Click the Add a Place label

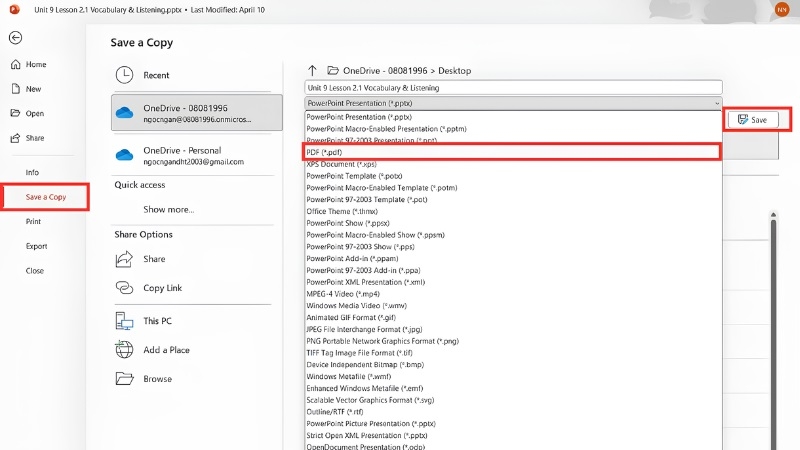166,349
